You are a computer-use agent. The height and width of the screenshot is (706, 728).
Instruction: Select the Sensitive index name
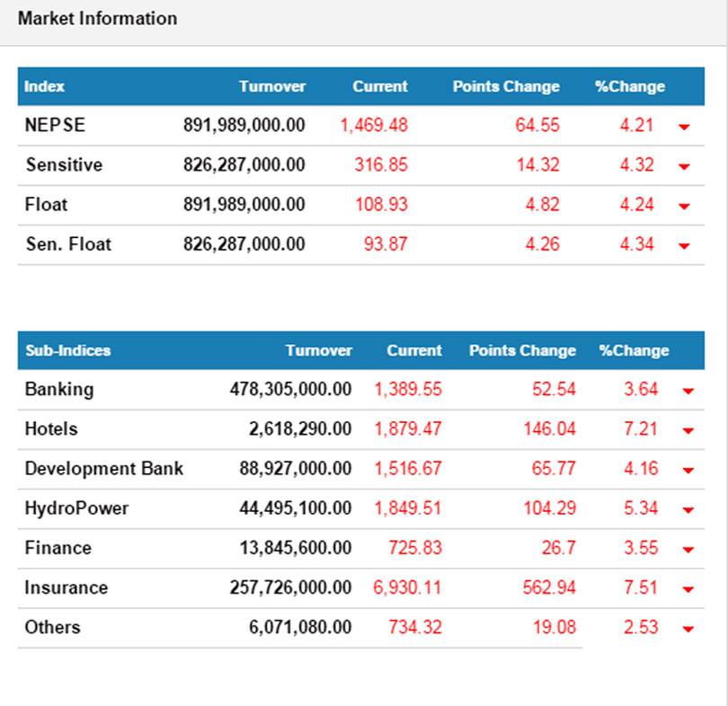[64, 164]
